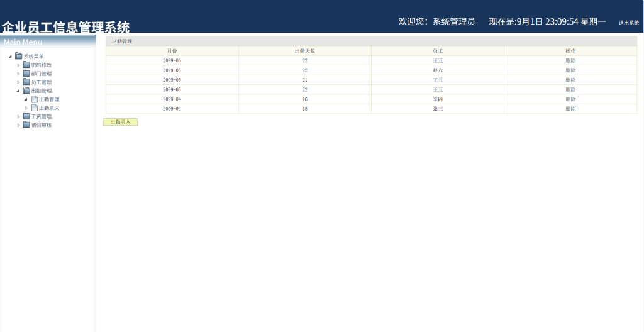
Task: Click the 工资管理 folder icon
Action: point(26,117)
